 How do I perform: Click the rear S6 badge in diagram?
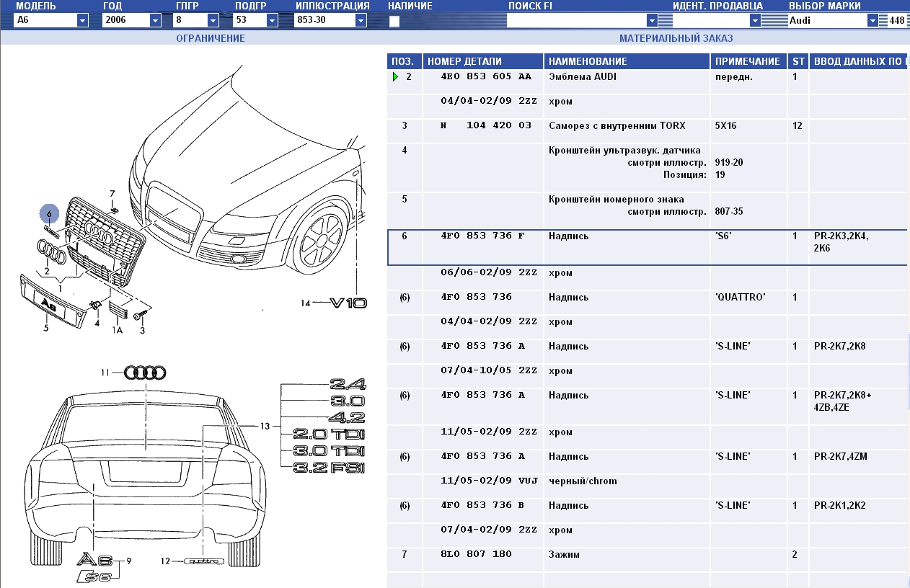pyautogui.click(x=97, y=576)
